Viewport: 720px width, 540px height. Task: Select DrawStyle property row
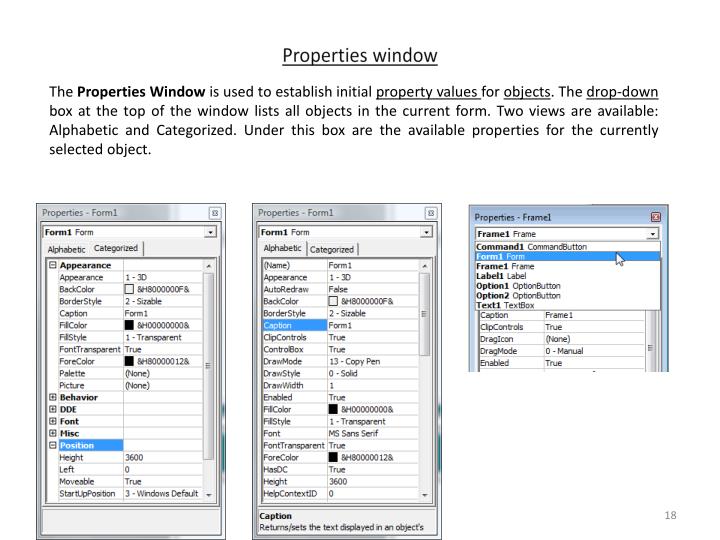pyautogui.click(x=340, y=373)
